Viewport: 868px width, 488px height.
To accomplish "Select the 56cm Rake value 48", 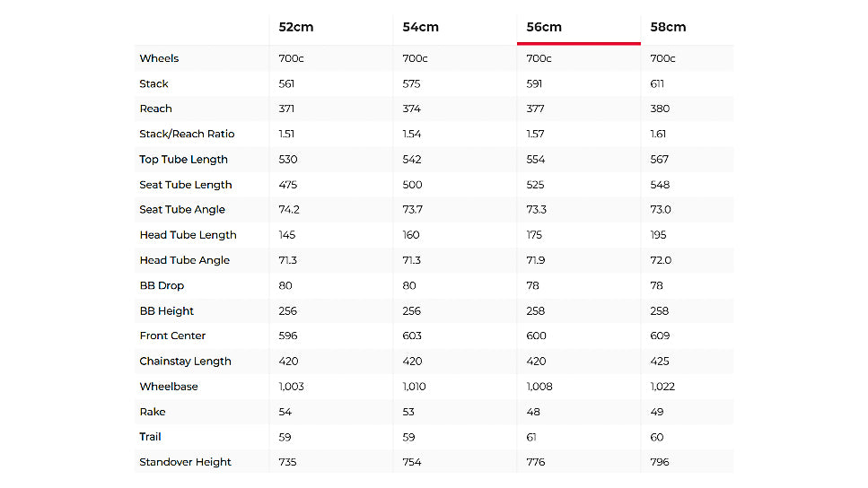I will (x=533, y=412).
